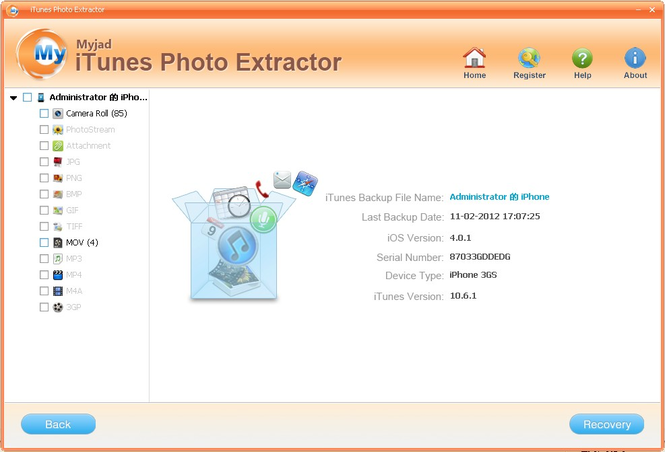Click the serial number 87033GDDEDG
The image size is (665, 452).
(x=480, y=257)
